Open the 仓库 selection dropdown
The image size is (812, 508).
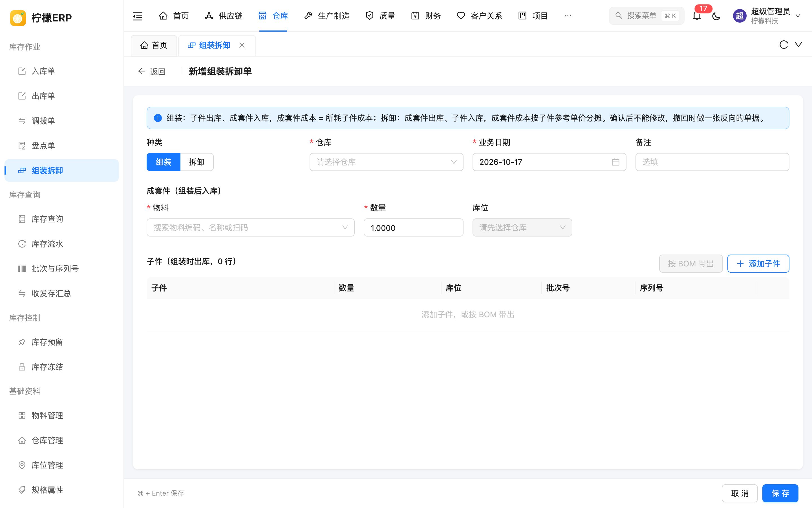click(x=386, y=162)
